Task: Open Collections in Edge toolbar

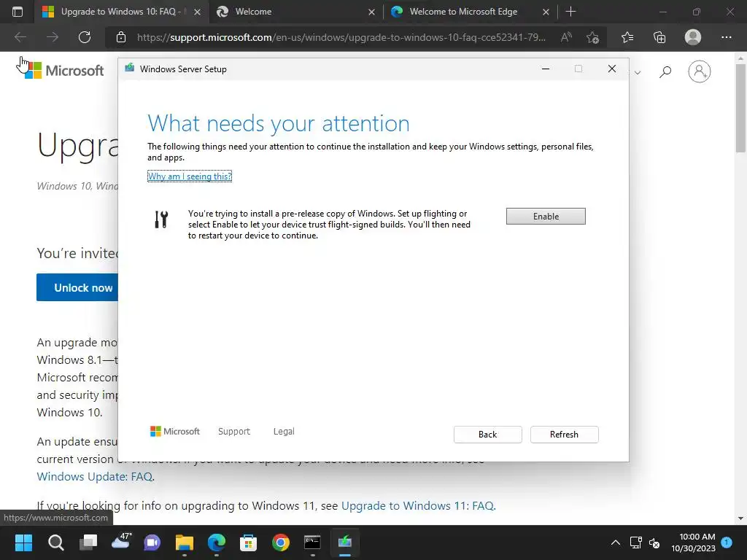Action: point(659,37)
